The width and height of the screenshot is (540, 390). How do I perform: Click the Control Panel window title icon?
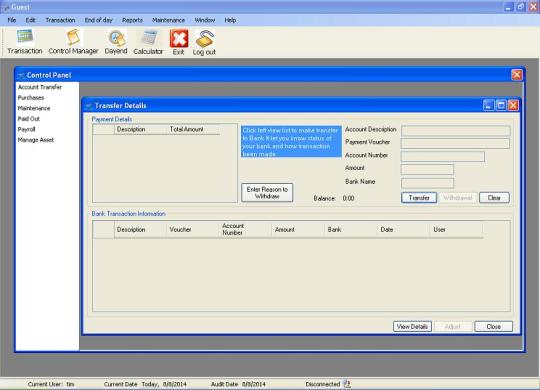pos(21,75)
